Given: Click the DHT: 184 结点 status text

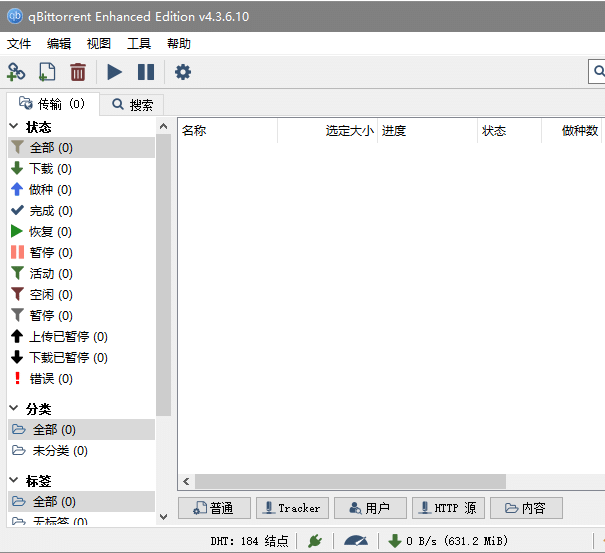Looking at the screenshot, I should [x=249, y=541].
